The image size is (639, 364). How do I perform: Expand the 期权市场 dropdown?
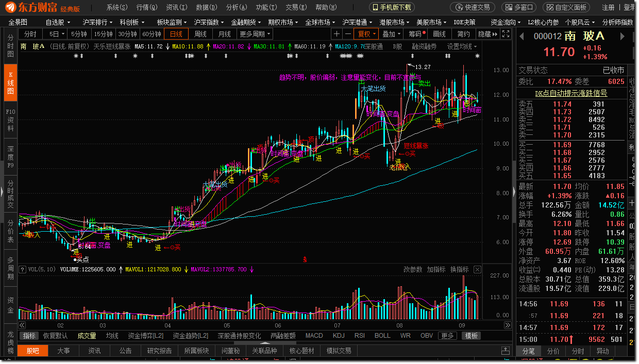283,22
